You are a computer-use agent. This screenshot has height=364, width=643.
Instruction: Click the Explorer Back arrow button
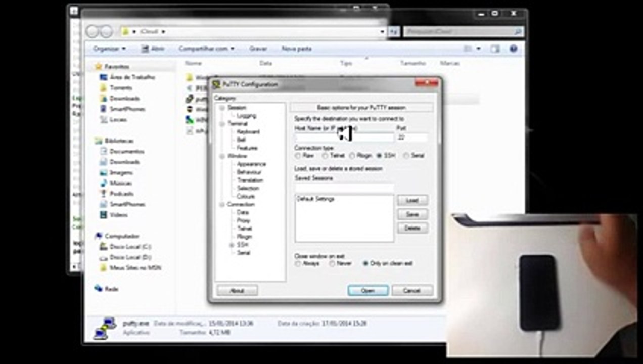pos(93,31)
